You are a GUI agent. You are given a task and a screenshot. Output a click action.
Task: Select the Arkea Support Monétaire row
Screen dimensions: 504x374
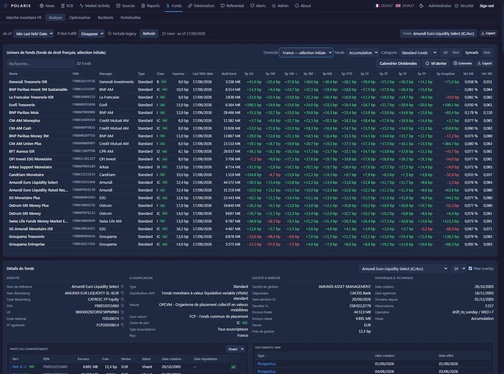click(250, 167)
